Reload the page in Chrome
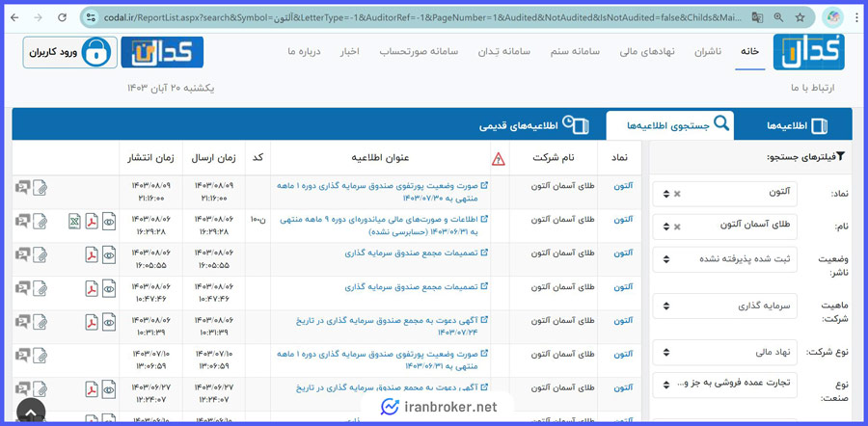The height and width of the screenshot is (426, 868). click(62, 17)
